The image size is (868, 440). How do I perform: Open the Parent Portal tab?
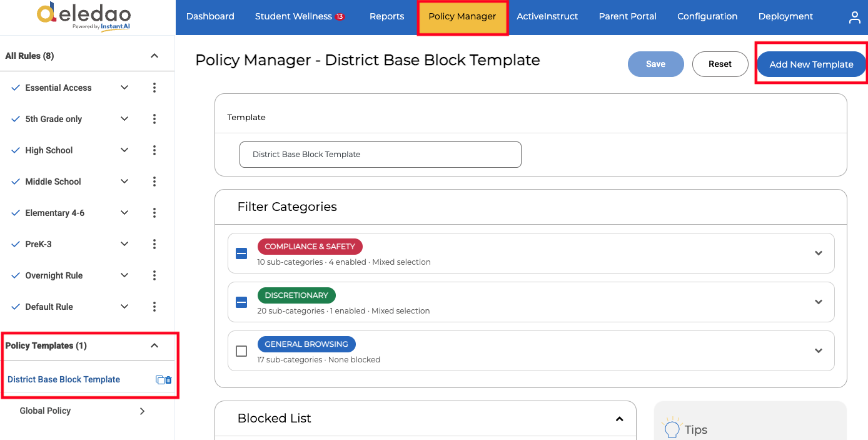[x=627, y=17]
